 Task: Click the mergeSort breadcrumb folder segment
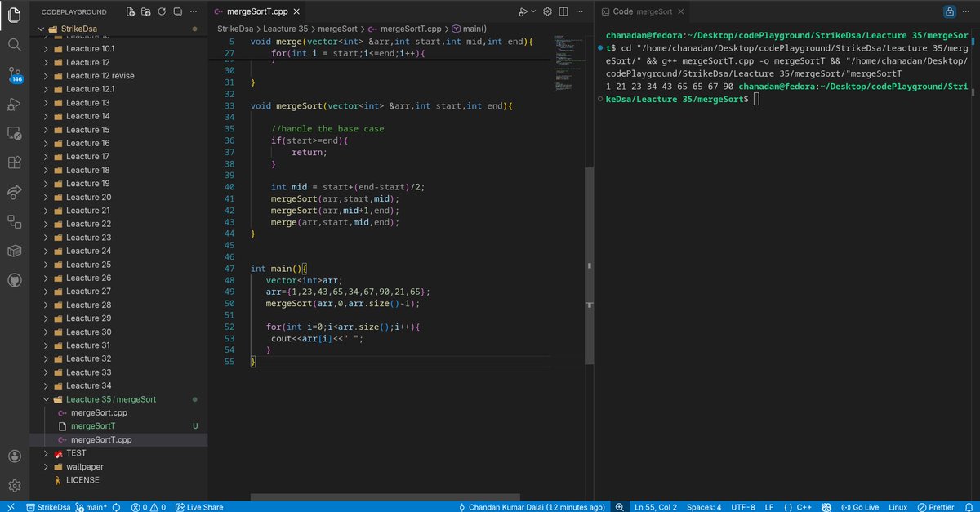(x=338, y=29)
